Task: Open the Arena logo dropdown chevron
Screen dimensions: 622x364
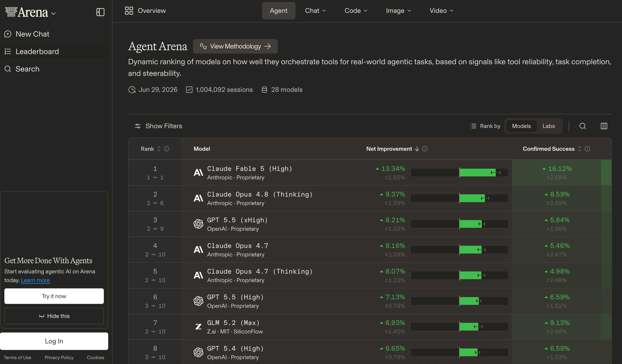Action: tap(53, 14)
